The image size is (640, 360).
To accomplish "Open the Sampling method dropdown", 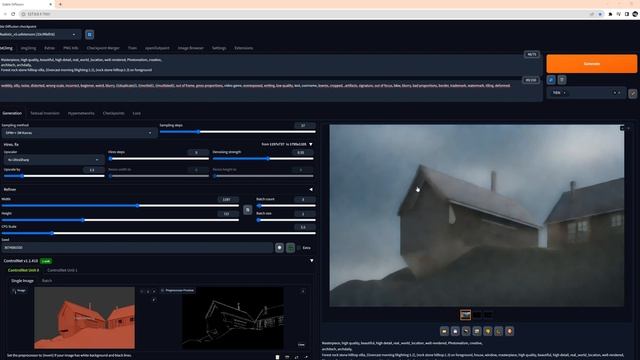I will tap(79, 133).
